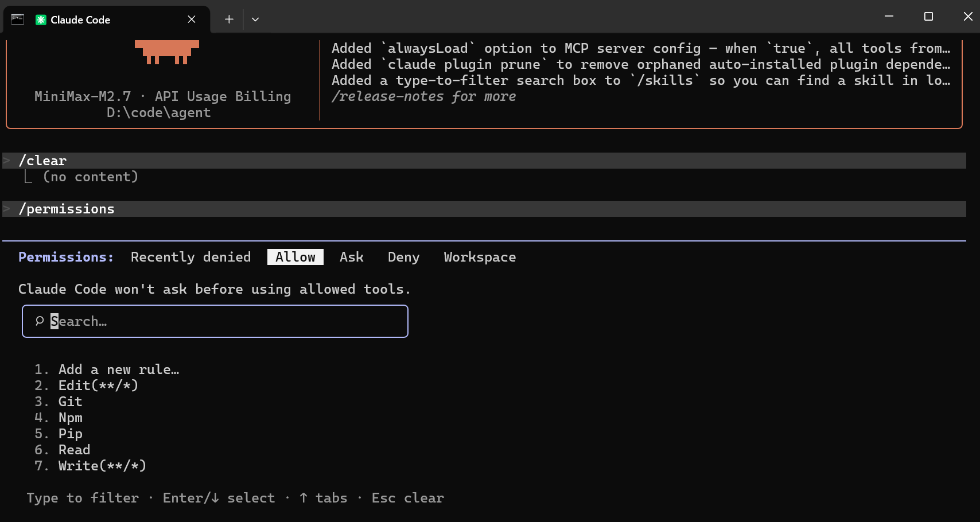980x522 pixels.
Task: Open the Deny permissions tab
Action: tap(403, 257)
